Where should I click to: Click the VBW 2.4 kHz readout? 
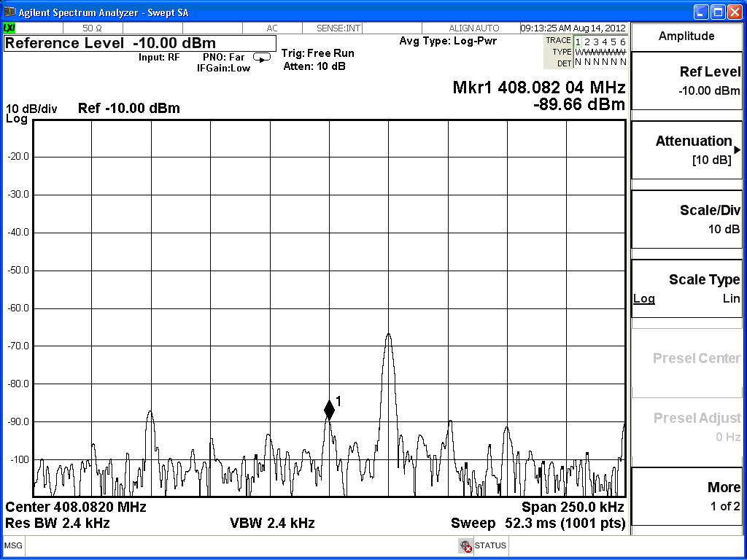272,524
